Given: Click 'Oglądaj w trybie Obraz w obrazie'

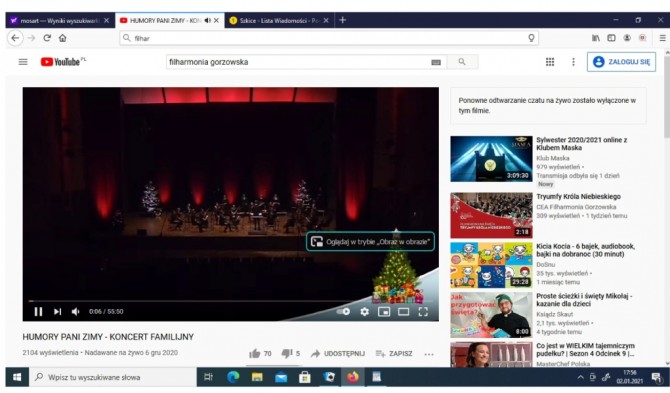Looking at the screenshot, I should pyautogui.click(x=370, y=241).
